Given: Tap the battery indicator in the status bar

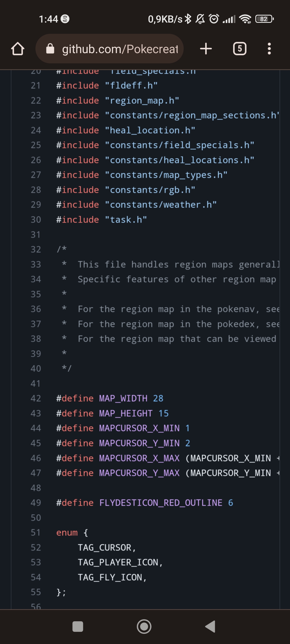Looking at the screenshot, I should click(264, 19).
